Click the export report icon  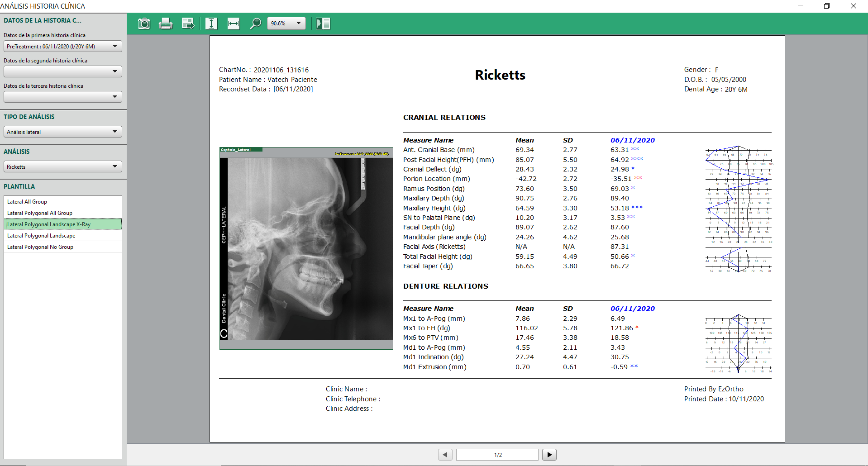188,24
